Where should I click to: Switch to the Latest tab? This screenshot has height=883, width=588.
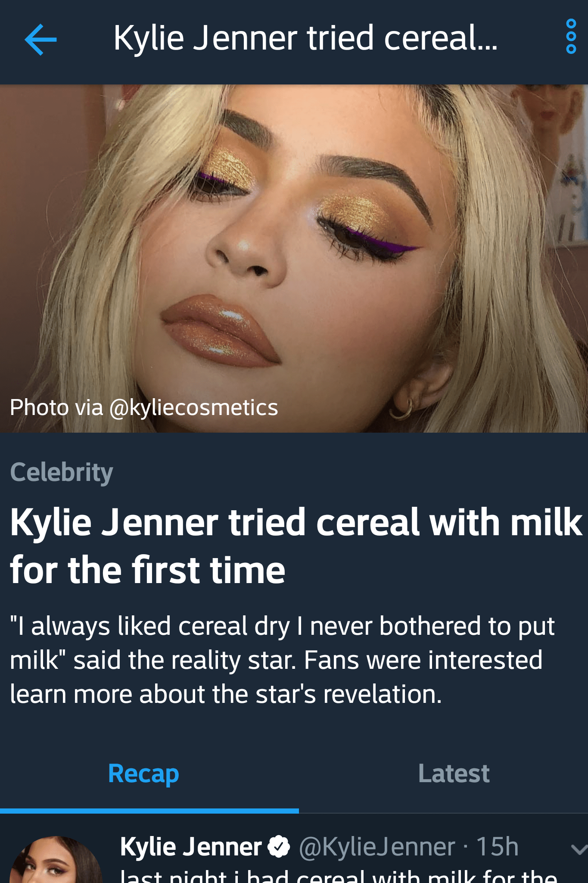453,773
